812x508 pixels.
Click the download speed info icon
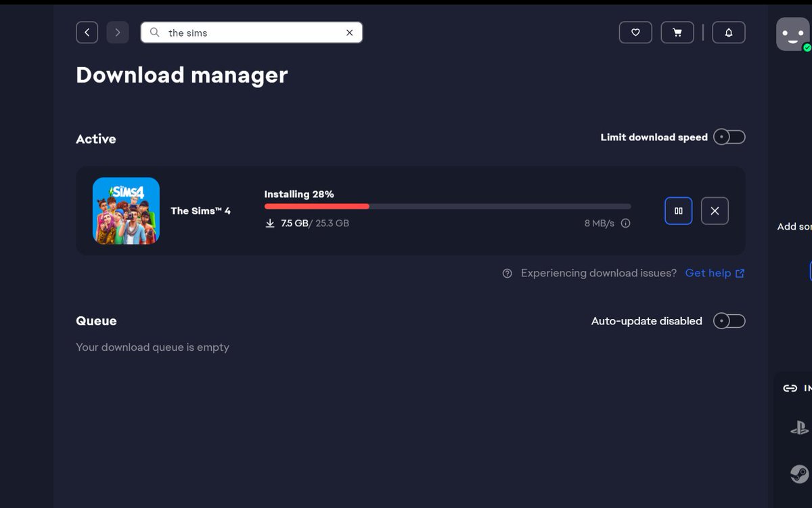626,223
